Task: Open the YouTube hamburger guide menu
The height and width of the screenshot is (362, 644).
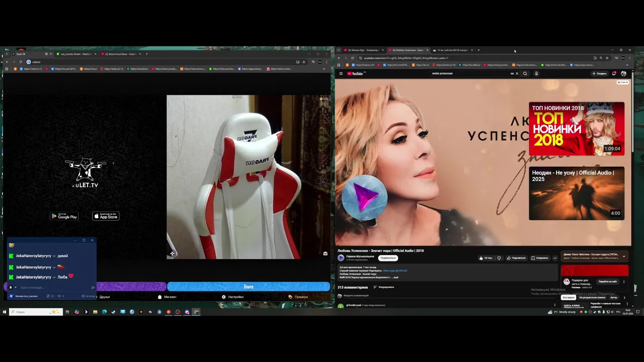Action: 341,73
